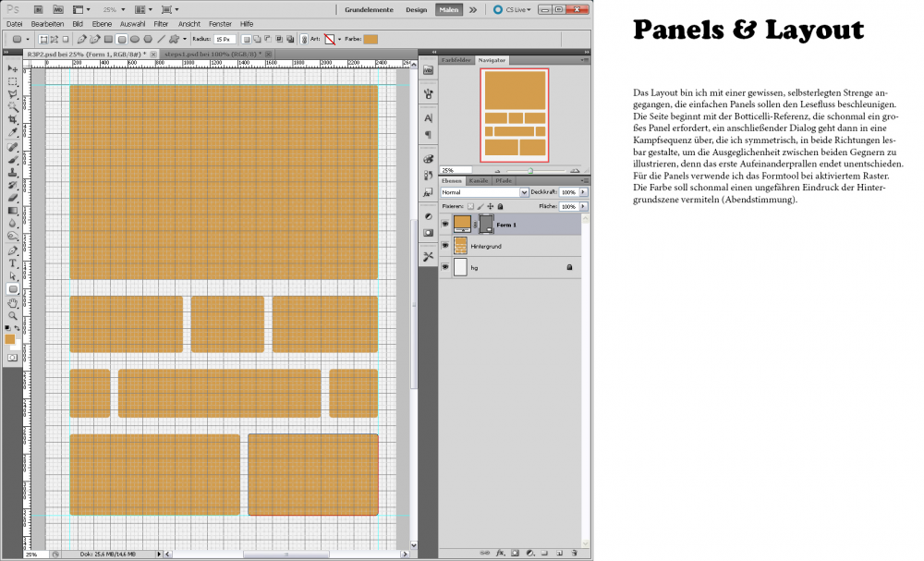The height and width of the screenshot is (561, 924).
Task: Select the Quick Selection tool
Action: point(12,106)
